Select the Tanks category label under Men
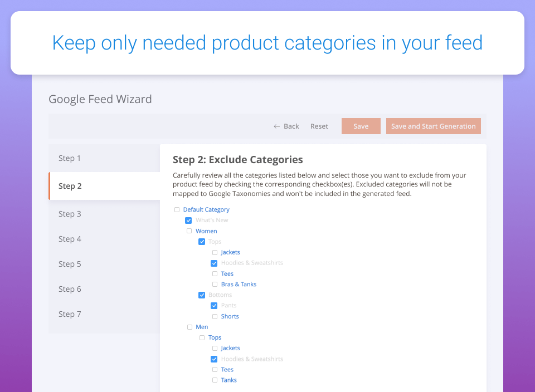Screen dimensions: 535x392 [x=228, y=380]
